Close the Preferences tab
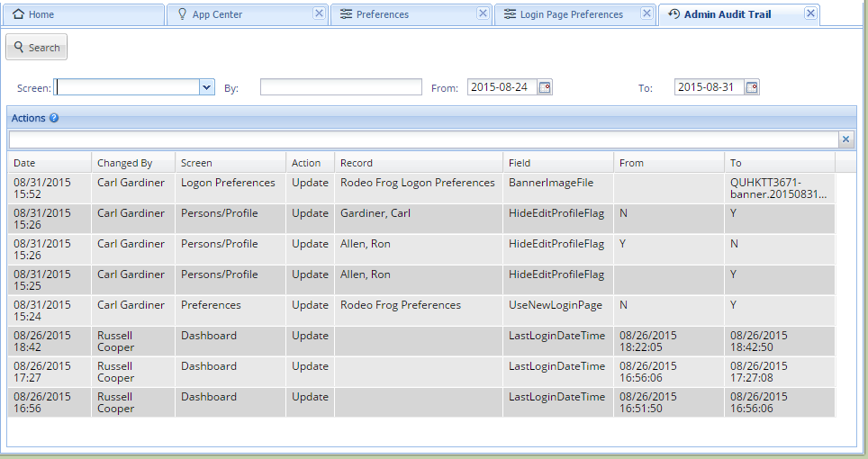 [483, 13]
